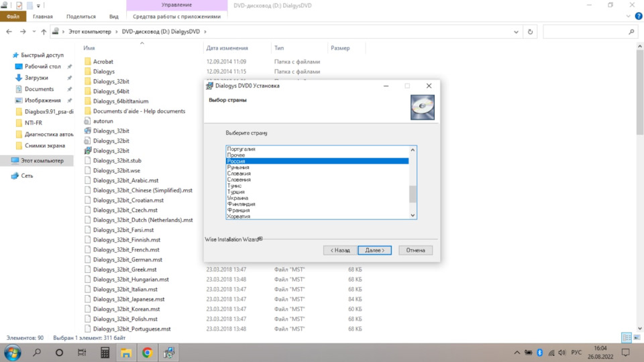
Task: Open the Поделиться ribbon tab
Action: (81, 16)
